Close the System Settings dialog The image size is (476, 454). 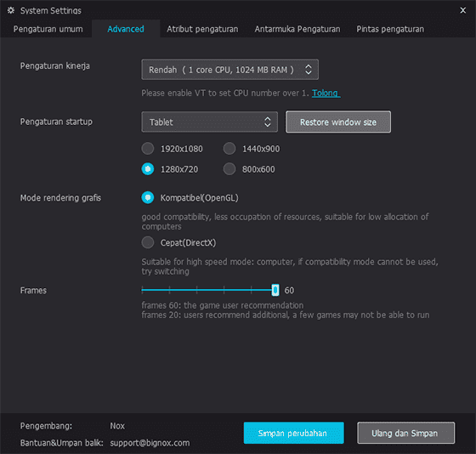pos(462,10)
